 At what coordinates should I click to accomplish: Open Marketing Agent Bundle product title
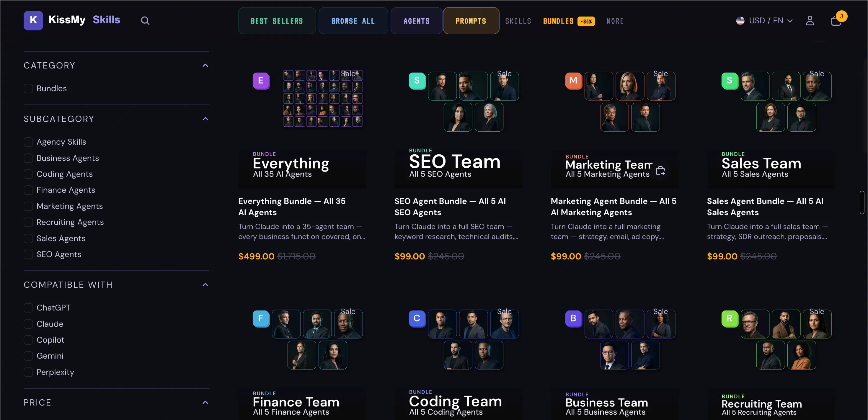point(613,207)
